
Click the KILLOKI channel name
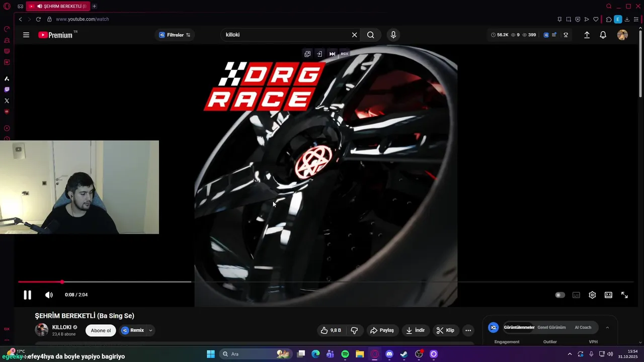point(62,327)
